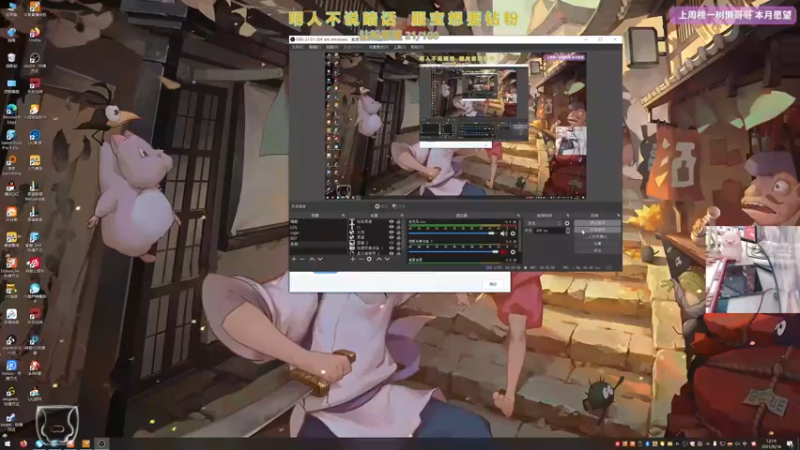
Task: Move the selected scene down
Action: coord(320,259)
